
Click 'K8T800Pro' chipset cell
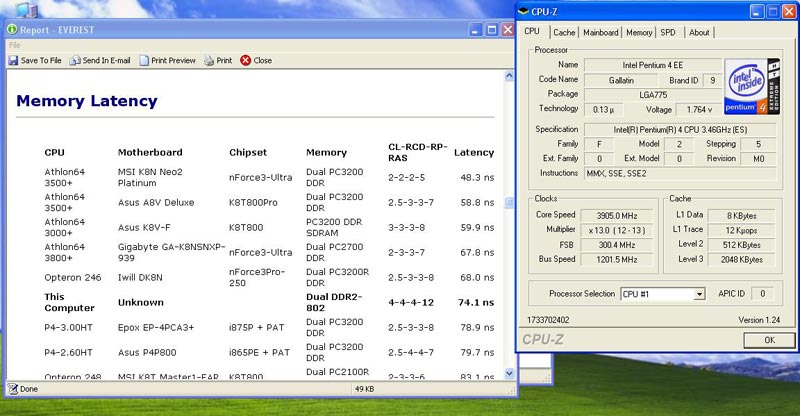tap(253, 203)
